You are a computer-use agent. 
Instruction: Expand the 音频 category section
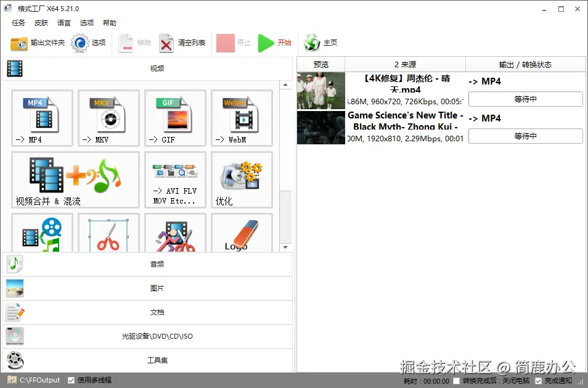tap(148, 264)
